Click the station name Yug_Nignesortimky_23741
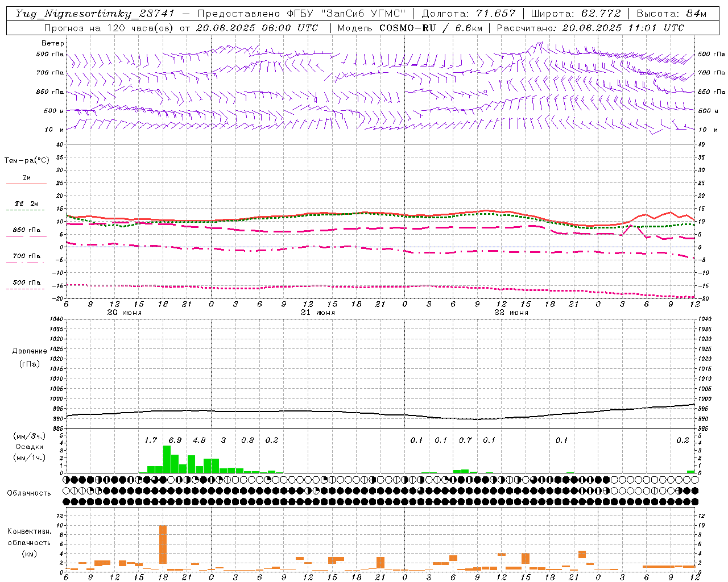Screen dimensions: 728x582 click(x=95, y=14)
